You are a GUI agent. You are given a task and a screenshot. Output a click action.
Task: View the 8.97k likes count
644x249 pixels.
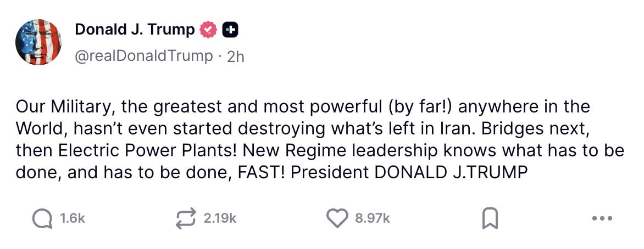point(373,218)
